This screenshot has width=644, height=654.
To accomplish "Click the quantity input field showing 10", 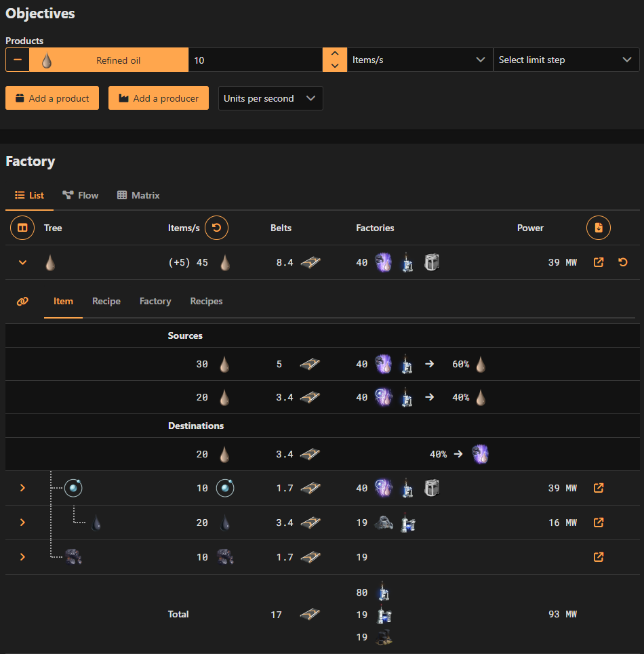I will pyautogui.click(x=256, y=60).
